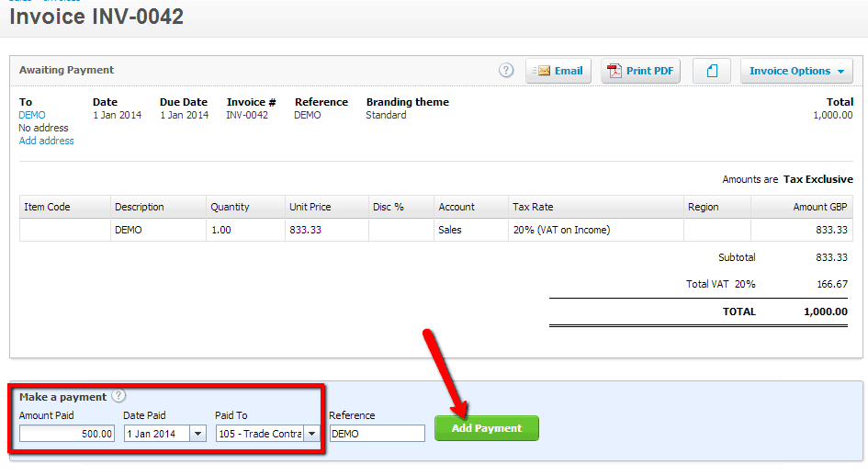Screen dimensions: 868x476
Task: Click the Email button
Action: tap(558, 71)
